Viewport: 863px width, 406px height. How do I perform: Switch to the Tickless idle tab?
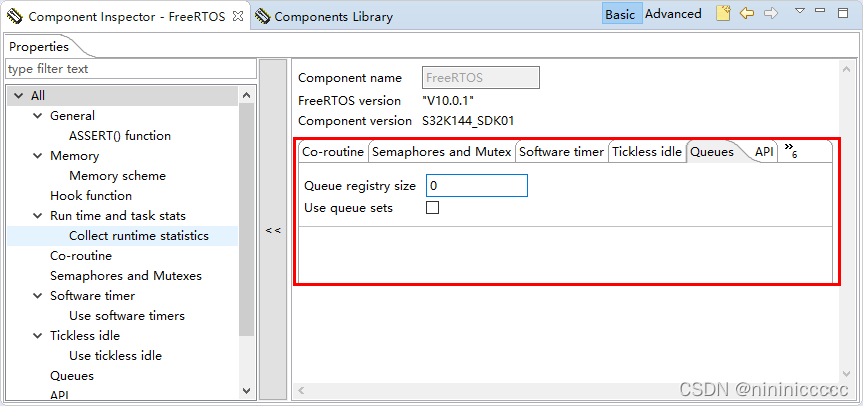click(647, 152)
